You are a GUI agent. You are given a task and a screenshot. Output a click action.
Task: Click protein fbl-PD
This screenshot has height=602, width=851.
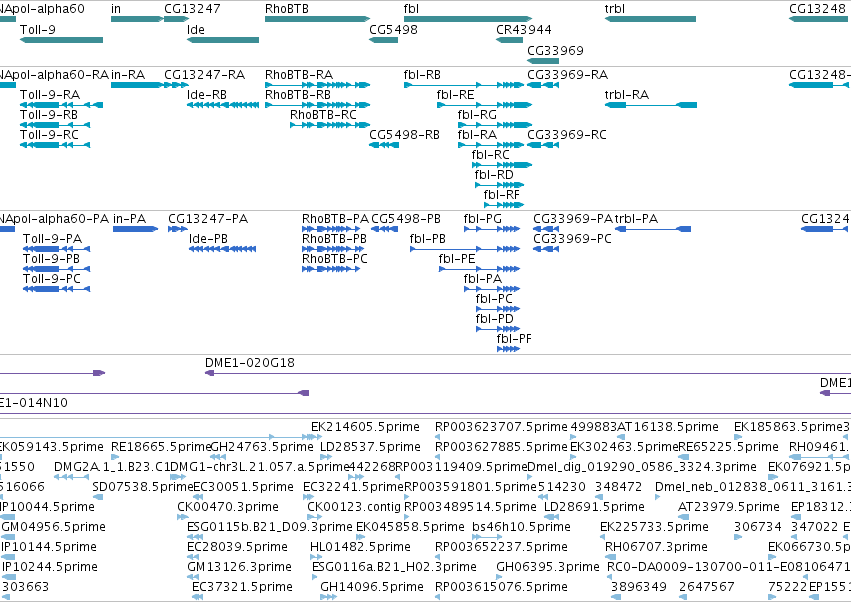tap(498, 329)
